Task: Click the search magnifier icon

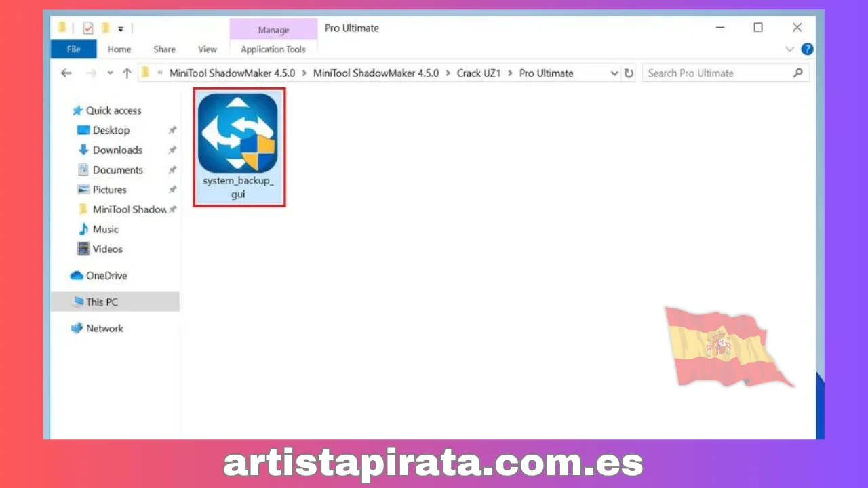Action: [x=798, y=73]
